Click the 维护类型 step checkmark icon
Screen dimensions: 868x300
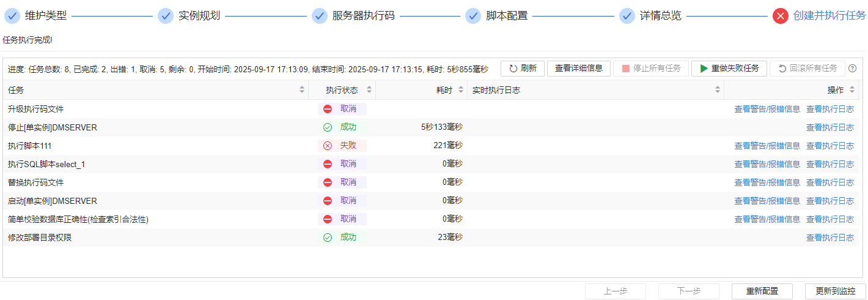[x=12, y=16]
